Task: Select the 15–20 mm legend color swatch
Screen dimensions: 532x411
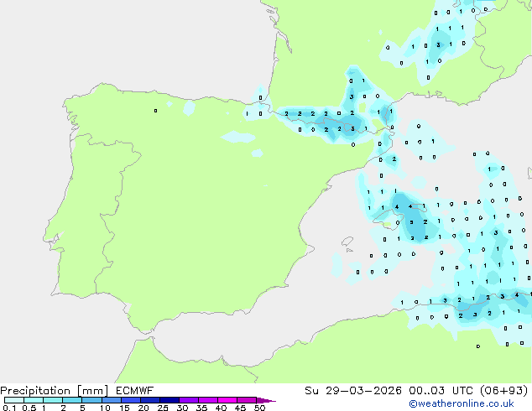Action: [x=130, y=400]
